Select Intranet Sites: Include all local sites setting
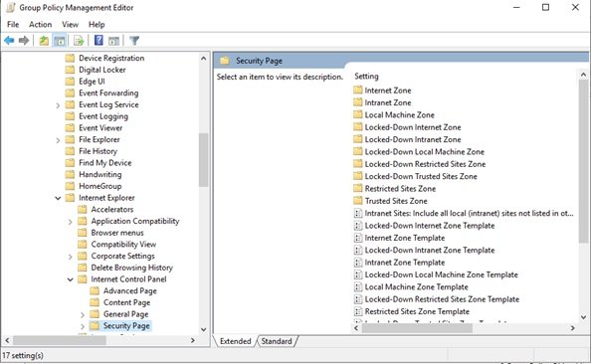Image resolution: width=591 pixels, height=364 pixels. 469,213
